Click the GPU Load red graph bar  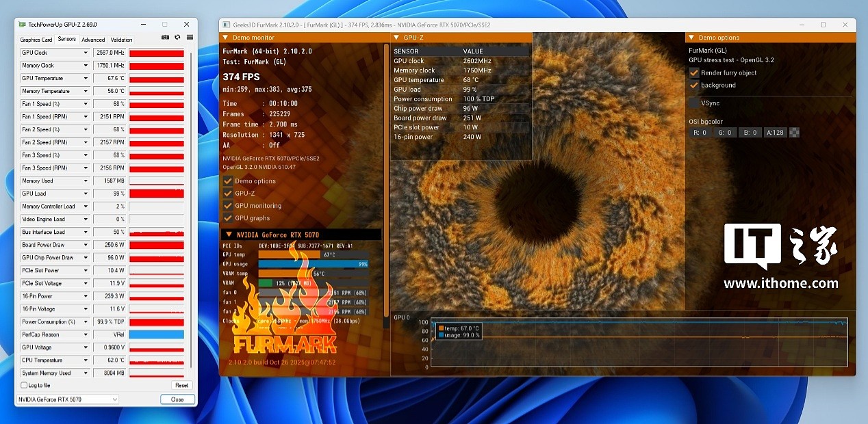point(157,194)
